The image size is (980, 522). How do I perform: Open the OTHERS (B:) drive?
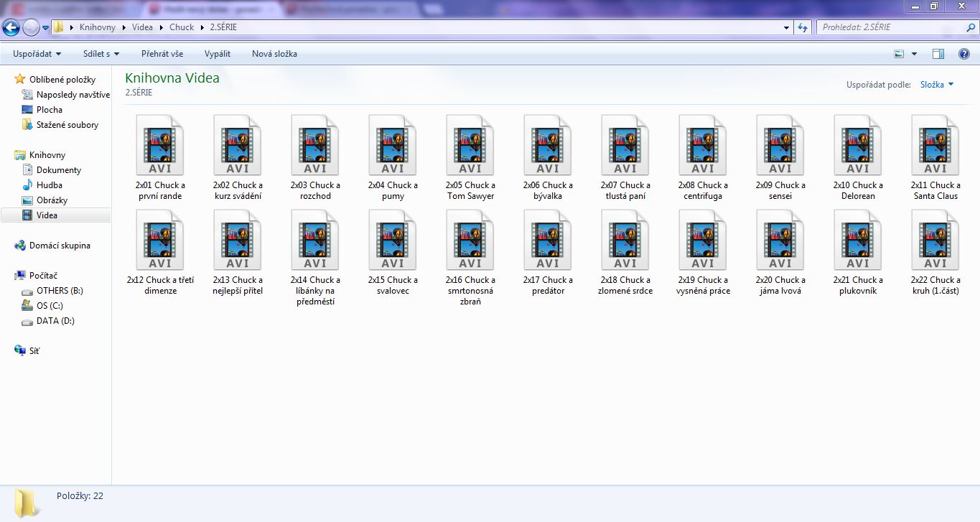click(x=53, y=291)
